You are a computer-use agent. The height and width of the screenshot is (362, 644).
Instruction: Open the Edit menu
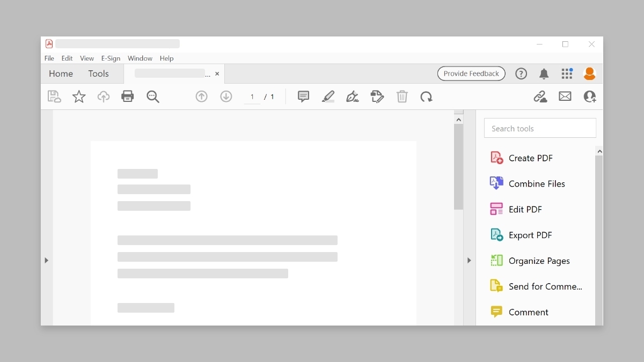tap(67, 58)
